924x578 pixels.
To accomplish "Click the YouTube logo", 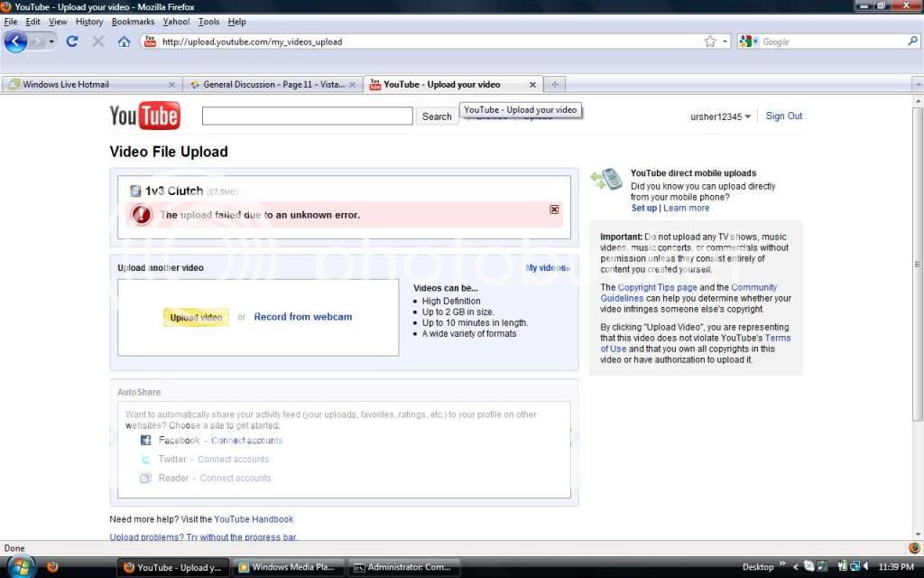I will click(x=144, y=116).
